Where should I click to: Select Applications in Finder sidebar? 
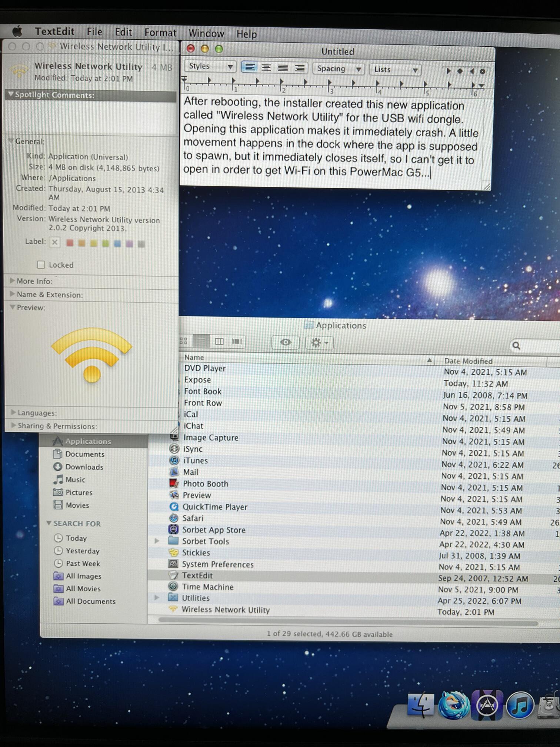coord(94,441)
